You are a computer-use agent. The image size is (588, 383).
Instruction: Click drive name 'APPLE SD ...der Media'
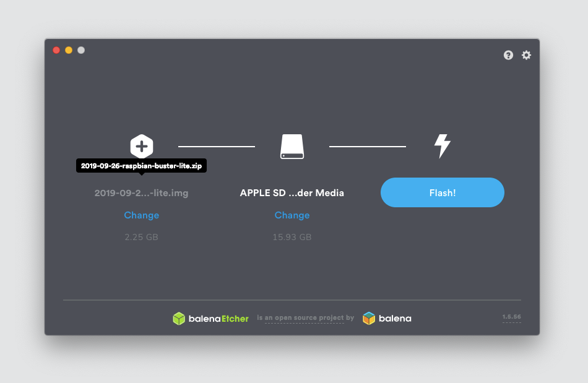292,193
